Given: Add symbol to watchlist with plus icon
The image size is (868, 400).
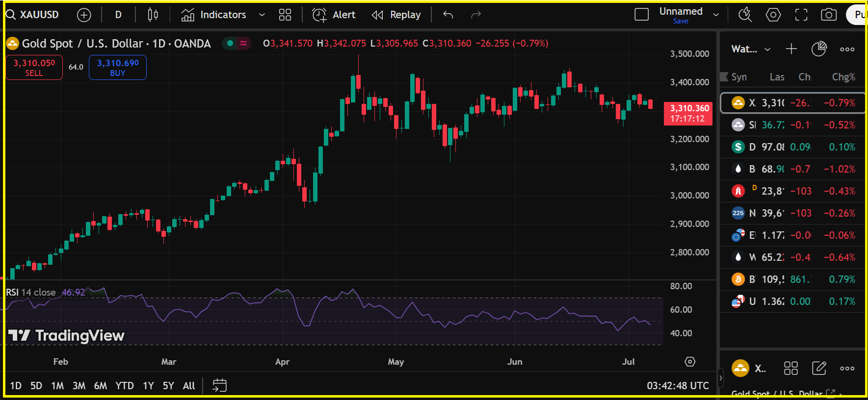Looking at the screenshot, I should (x=791, y=49).
